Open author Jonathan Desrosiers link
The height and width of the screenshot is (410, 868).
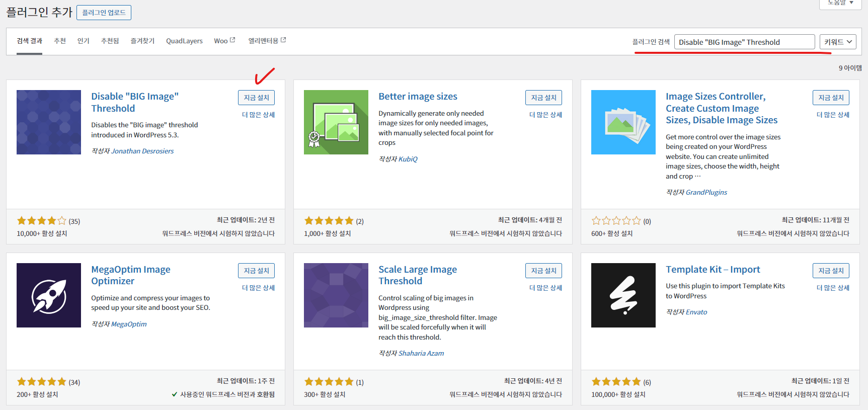point(142,151)
